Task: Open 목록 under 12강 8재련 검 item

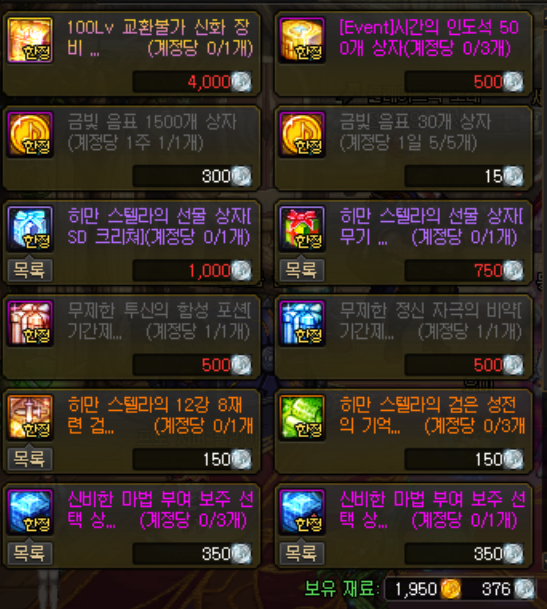Action: (x=30, y=459)
